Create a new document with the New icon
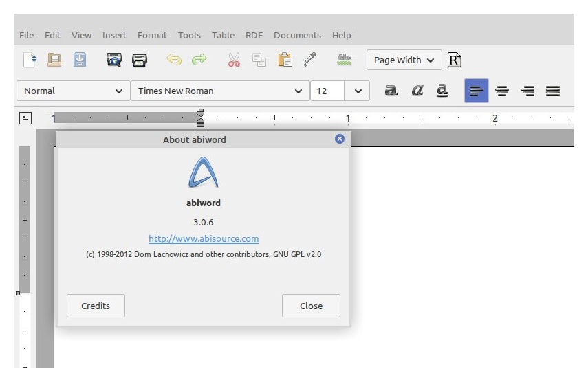Screen dimensions: 588x382 (30, 60)
